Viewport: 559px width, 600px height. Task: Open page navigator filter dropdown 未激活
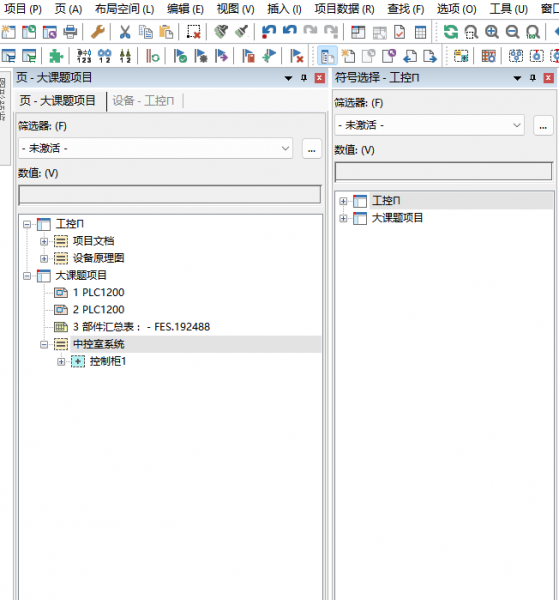pos(155,148)
